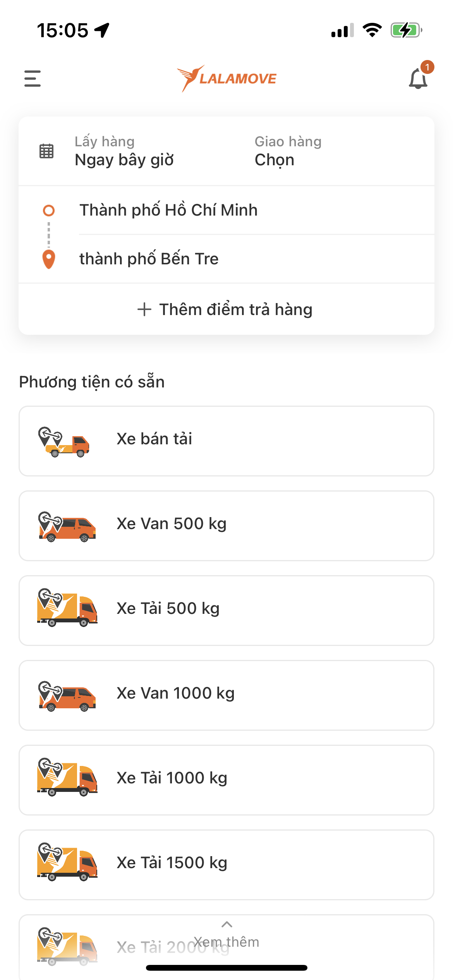This screenshot has height=980, width=453.
Task: Open the hamburger side menu
Action: tap(33, 79)
